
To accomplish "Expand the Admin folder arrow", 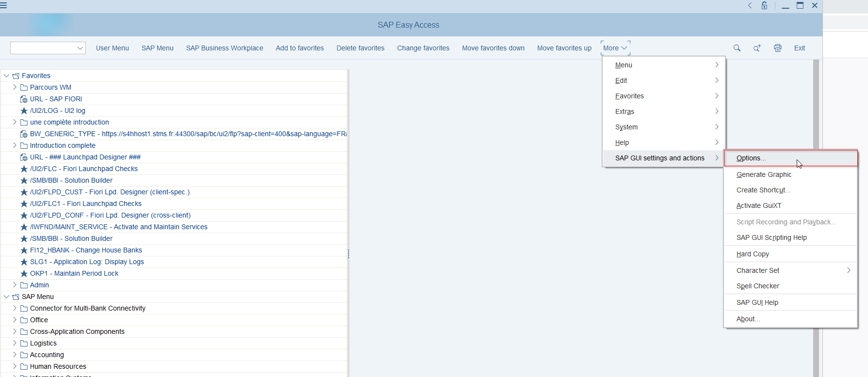I will 15,285.
